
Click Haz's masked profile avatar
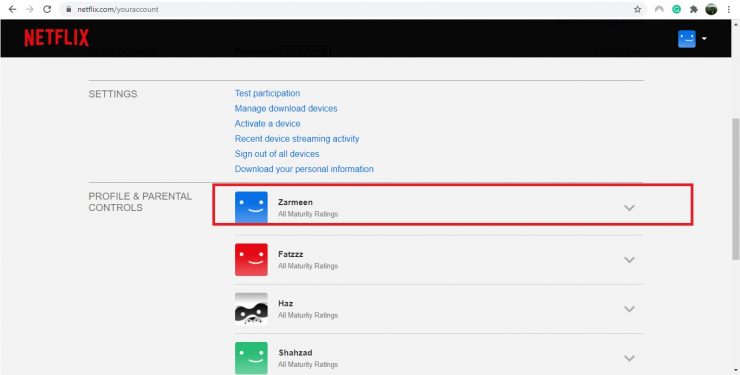pyautogui.click(x=251, y=308)
